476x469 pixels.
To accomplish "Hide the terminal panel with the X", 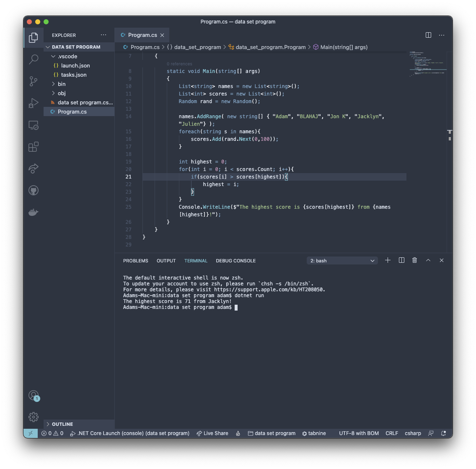I will [x=441, y=260].
